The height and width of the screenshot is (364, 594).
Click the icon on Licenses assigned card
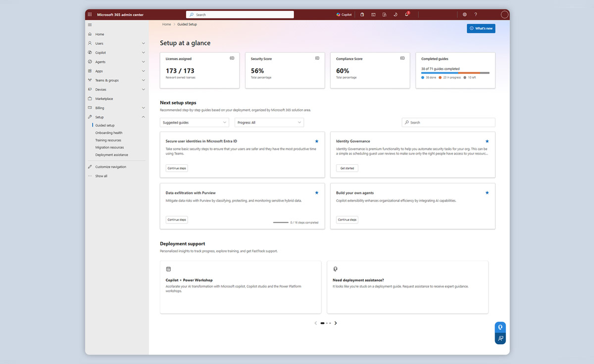point(232,58)
